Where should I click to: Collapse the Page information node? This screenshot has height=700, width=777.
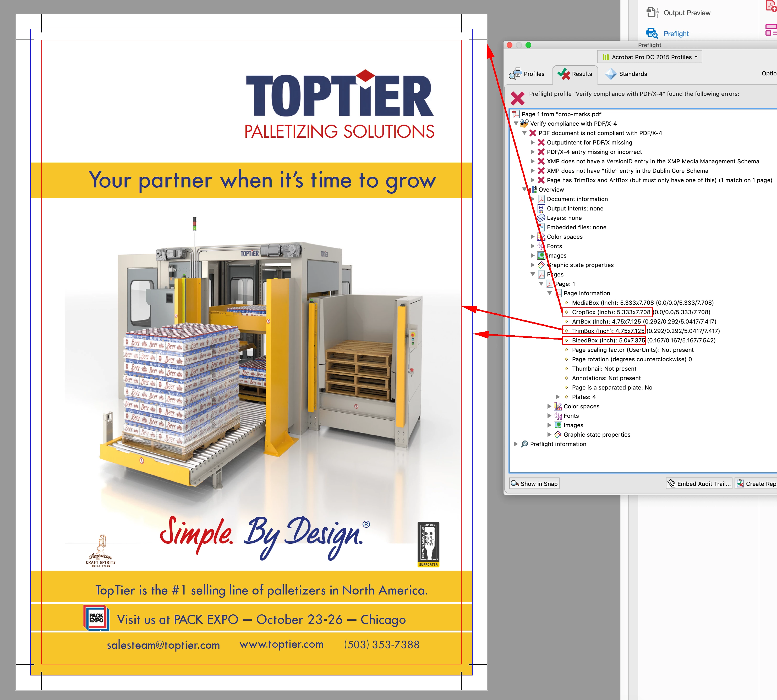(x=550, y=293)
